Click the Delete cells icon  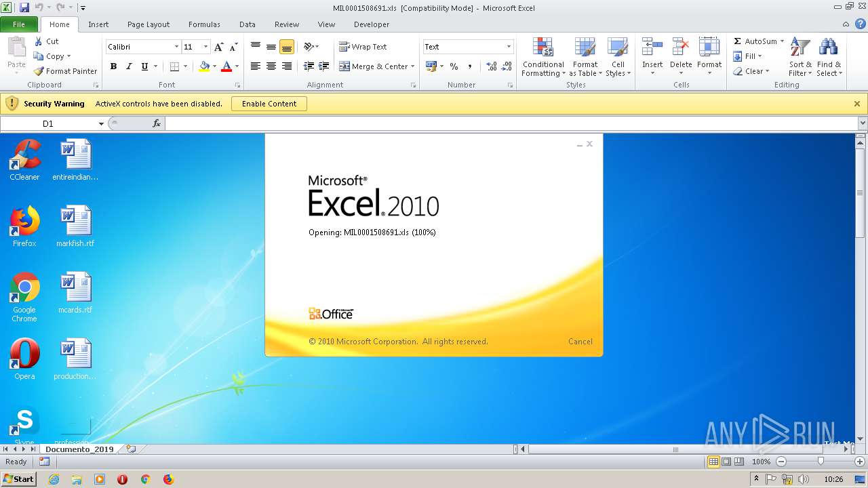click(681, 47)
